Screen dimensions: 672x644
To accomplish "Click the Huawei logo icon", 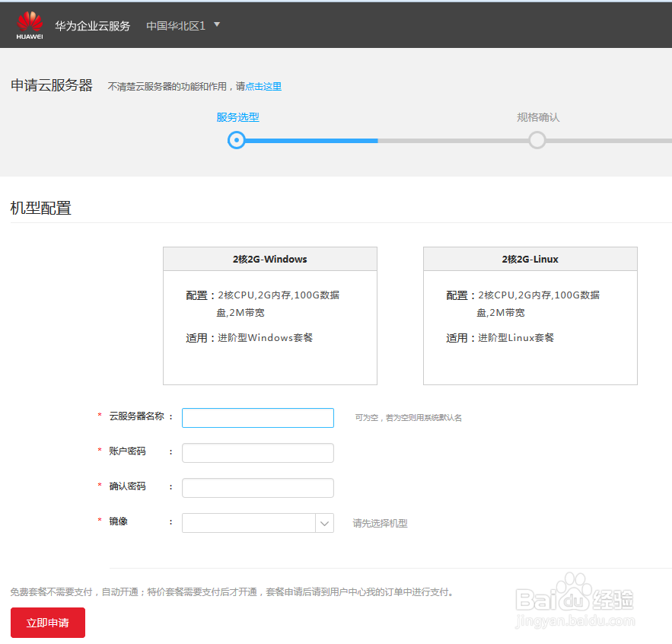I will point(28,23).
